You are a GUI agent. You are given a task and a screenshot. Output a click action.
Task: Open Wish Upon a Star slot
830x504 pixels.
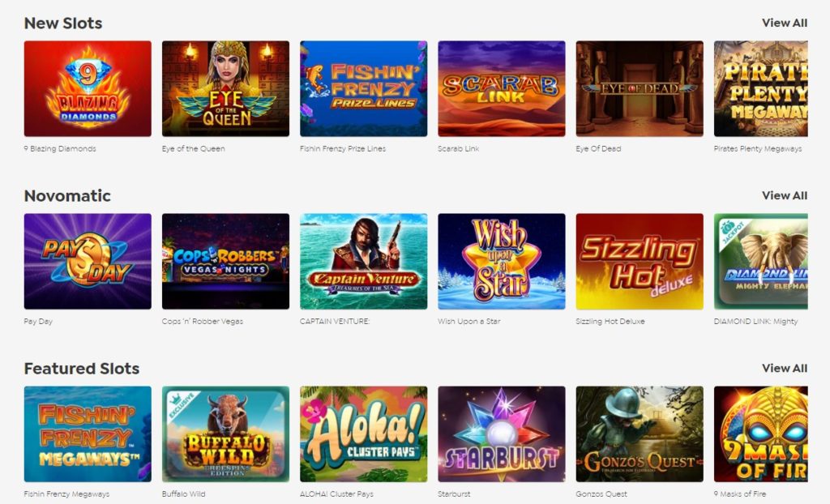501,261
